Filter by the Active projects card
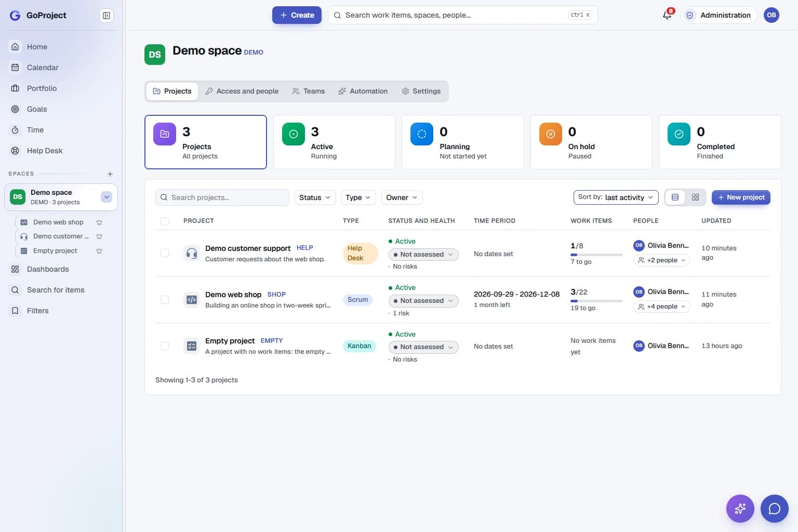This screenshot has width=798, height=532. point(334,142)
